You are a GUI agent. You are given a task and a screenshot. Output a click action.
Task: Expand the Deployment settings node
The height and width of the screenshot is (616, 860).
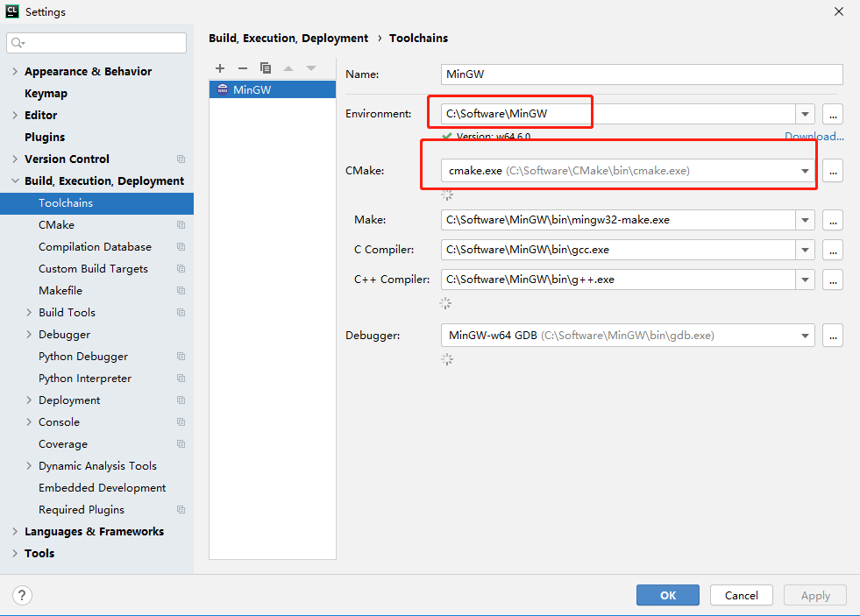point(29,400)
